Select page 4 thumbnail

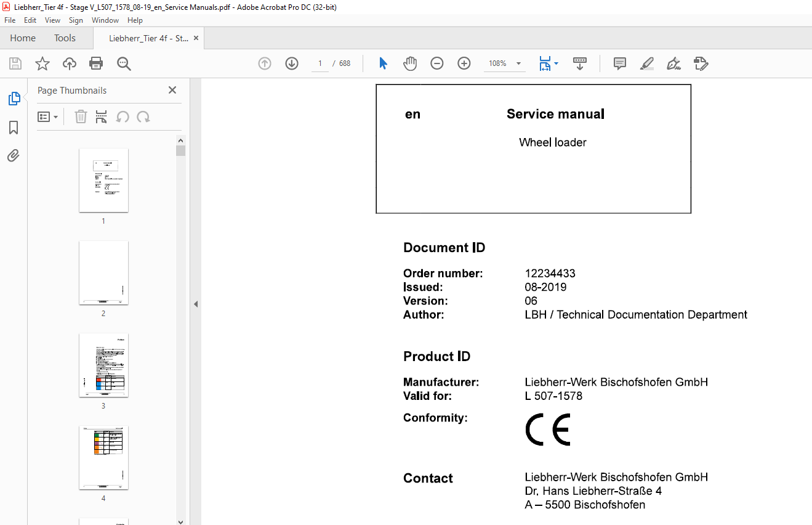click(103, 457)
